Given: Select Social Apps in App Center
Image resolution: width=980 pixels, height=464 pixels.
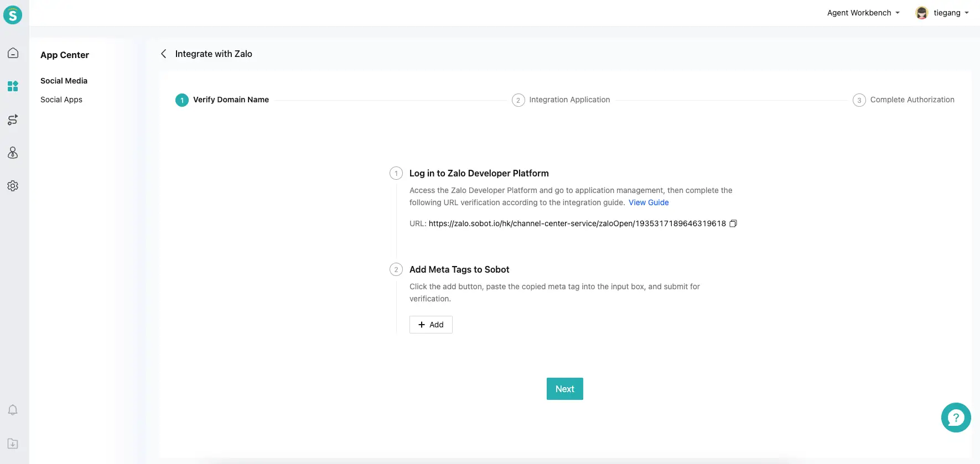Looking at the screenshot, I should (61, 100).
